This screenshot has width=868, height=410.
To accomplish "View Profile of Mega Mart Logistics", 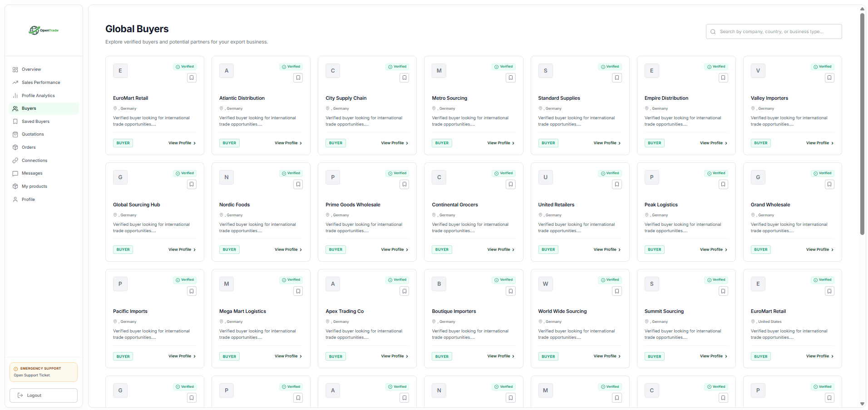I will click(x=288, y=356).
